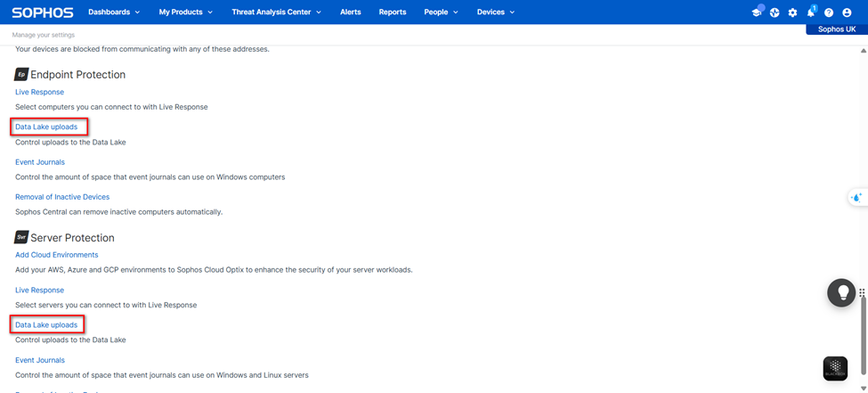Image resolution: width=868 pixels, height=393 pixels.
Task: Click the lightbulb suggestions button
Action: pos(841,293)
